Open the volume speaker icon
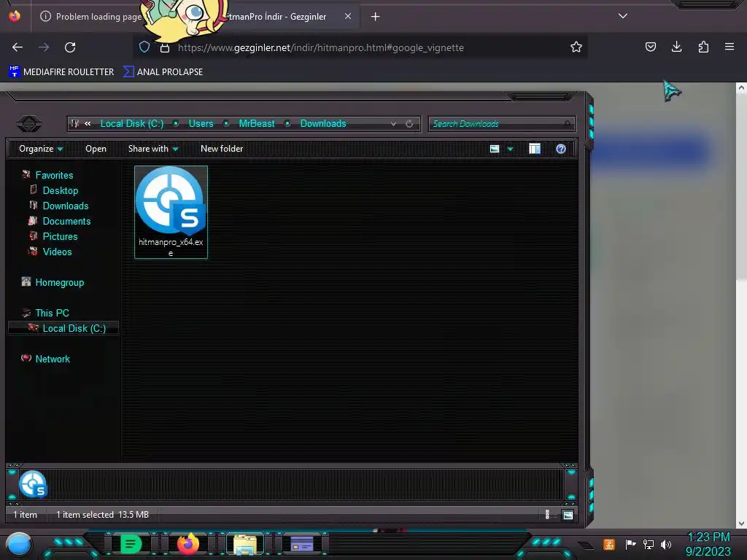 (666, 544)
